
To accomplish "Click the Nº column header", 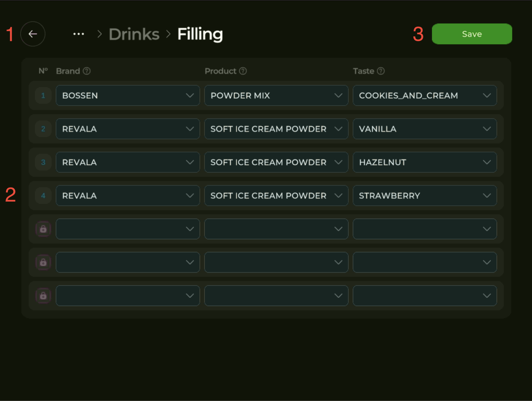I will 43,71.
